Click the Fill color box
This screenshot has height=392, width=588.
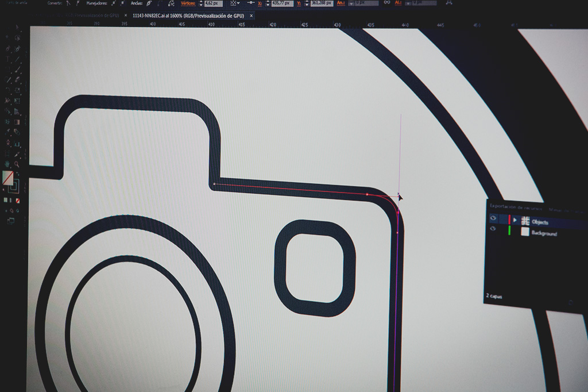click(7, 178)
